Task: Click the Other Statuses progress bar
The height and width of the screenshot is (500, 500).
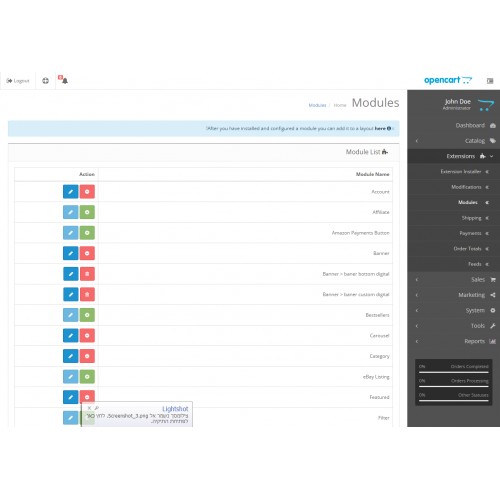Action: point(454,401)
